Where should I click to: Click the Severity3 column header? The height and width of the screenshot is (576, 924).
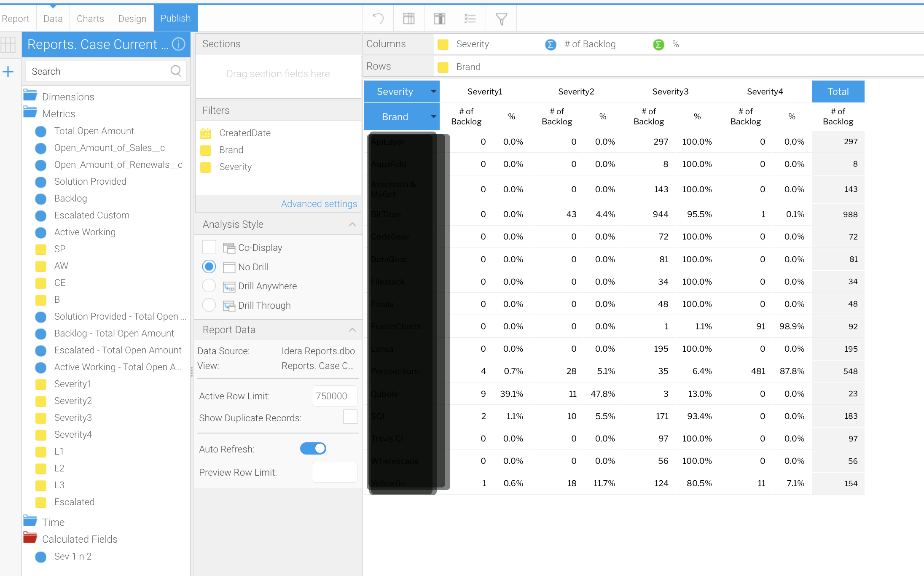click(670, 92)
